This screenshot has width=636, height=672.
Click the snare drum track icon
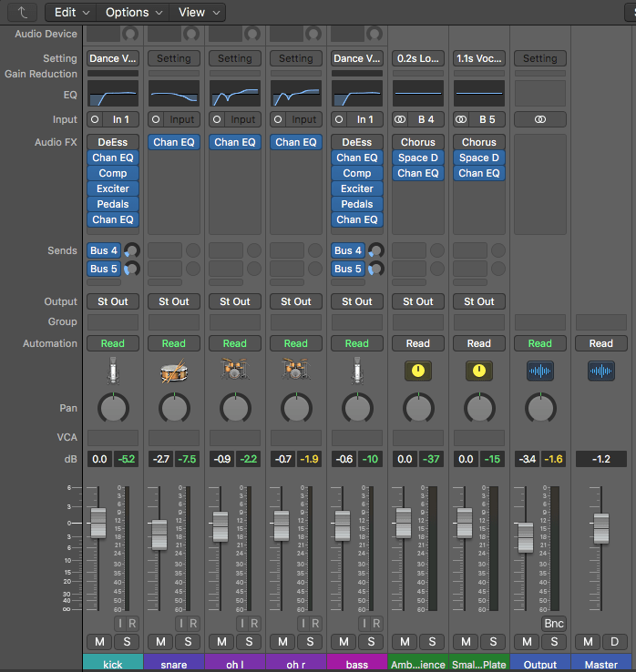pos(174,370)
